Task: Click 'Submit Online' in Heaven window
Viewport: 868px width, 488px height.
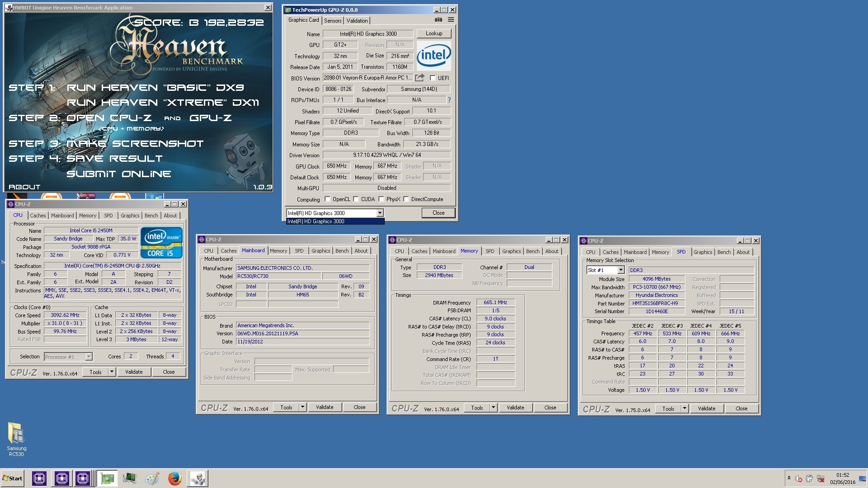Action: coord(119,174)
